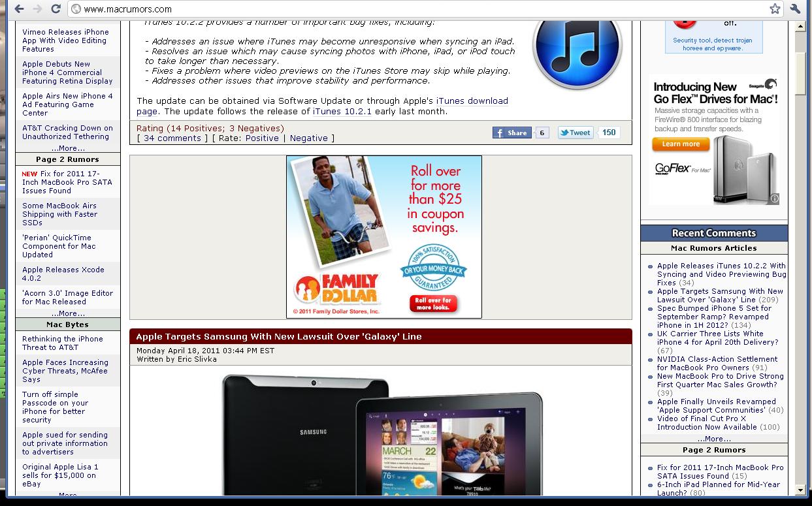The height and width of the screenshot is (506, 812).
Task: Open Apple Airs New iPhone 4 Ad link
Action: (x=67, y=104)
